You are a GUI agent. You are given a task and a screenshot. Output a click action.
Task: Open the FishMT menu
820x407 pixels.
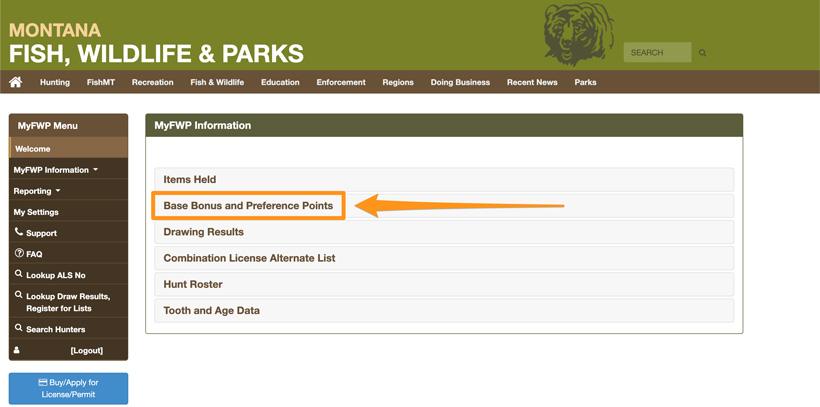coord(101,82)
